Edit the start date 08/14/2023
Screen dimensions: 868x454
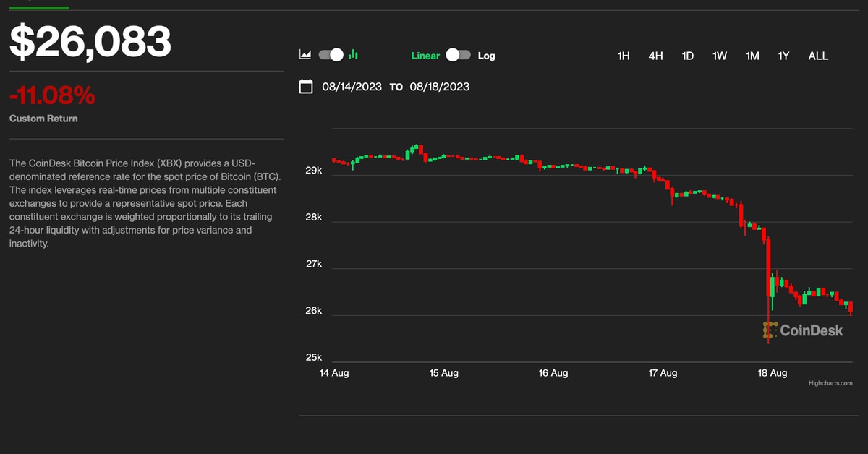(x=352, y=87)
